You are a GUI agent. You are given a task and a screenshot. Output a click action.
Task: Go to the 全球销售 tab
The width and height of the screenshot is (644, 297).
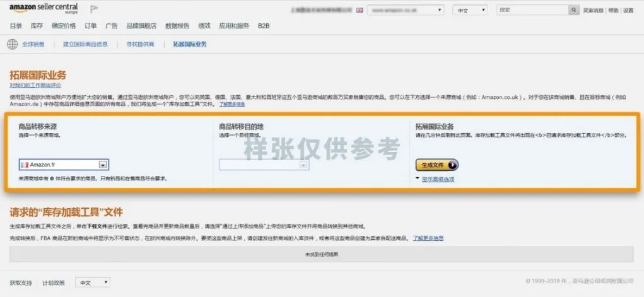33,44
